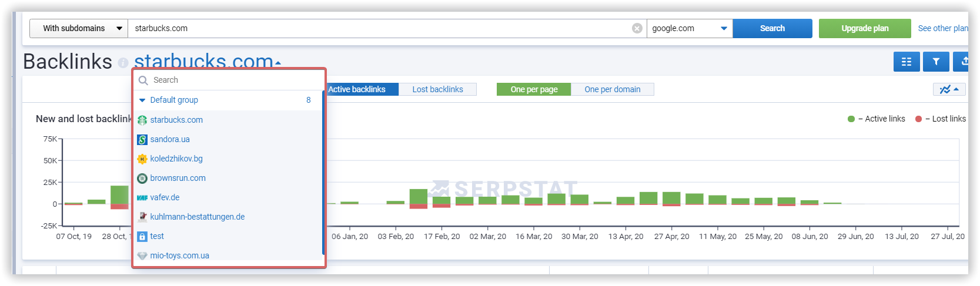Open the See other plans link
The image size is (980, 286).
943,28
